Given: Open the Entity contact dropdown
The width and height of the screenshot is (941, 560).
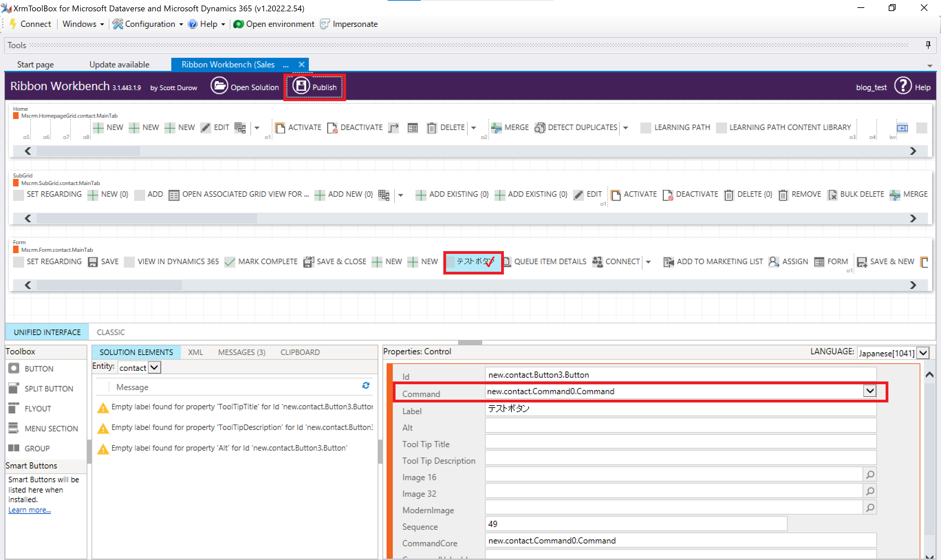Looking at the screenshot, I should [x=154, y=368].
